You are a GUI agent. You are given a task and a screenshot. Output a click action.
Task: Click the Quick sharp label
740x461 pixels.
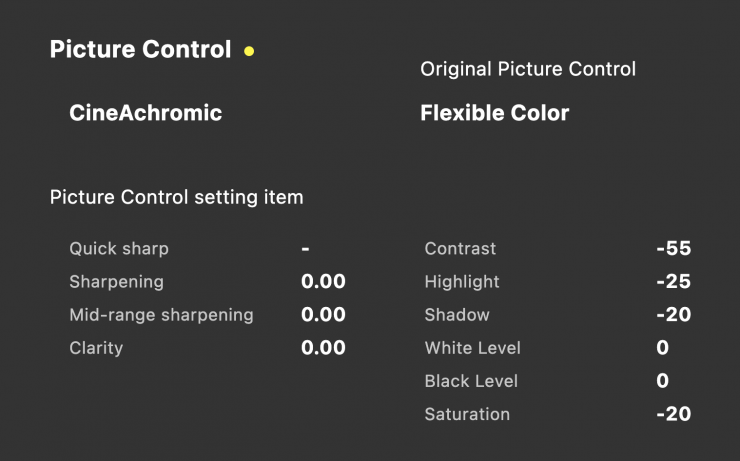pos(119,248)
